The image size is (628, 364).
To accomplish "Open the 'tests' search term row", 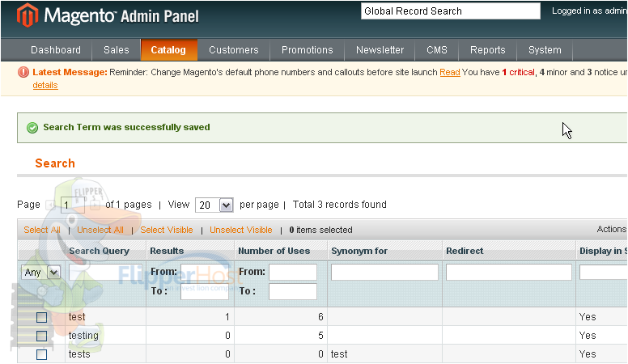I will [x=79, y=354].
